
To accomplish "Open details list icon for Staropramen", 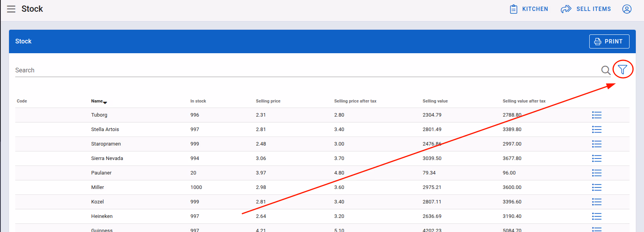I will pos(597,144).
